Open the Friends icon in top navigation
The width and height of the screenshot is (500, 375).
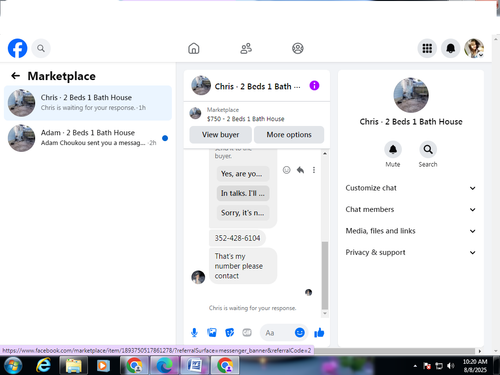(246, 48)
